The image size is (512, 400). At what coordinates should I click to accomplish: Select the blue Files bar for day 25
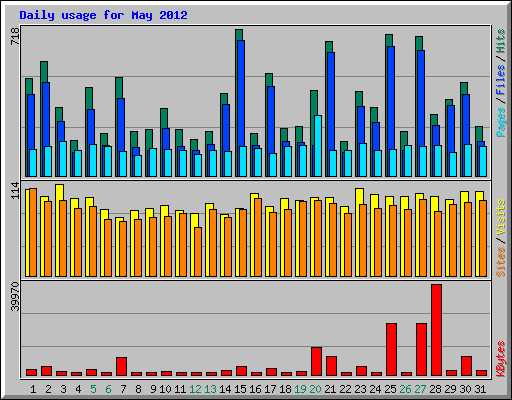pos(391,97)
